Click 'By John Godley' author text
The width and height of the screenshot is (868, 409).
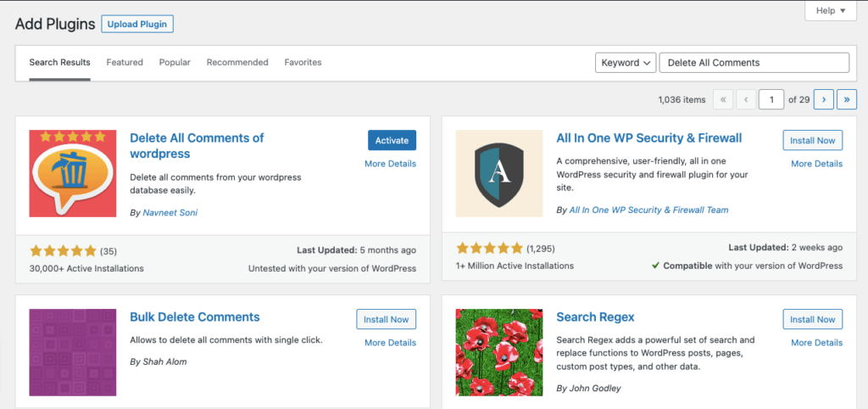588,389
